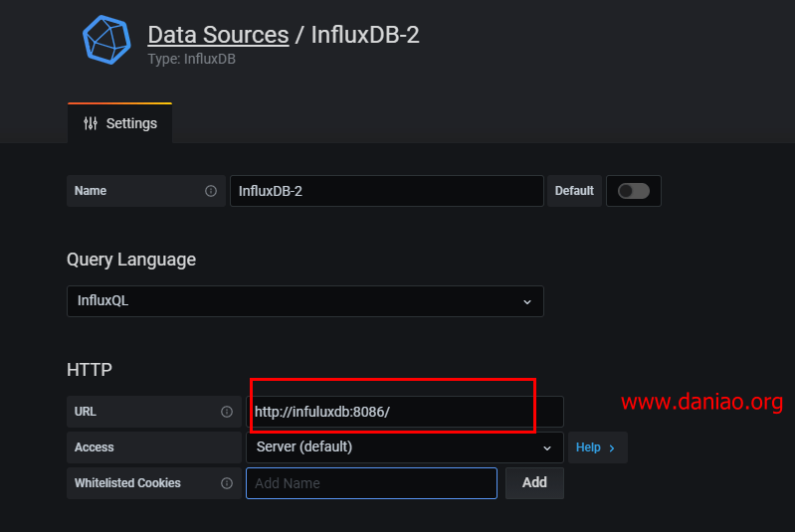The height and width of the screenshot is (532, 795).
Task: Click the chevron on the Access dropdown
Action: click(x=547, y=448)
